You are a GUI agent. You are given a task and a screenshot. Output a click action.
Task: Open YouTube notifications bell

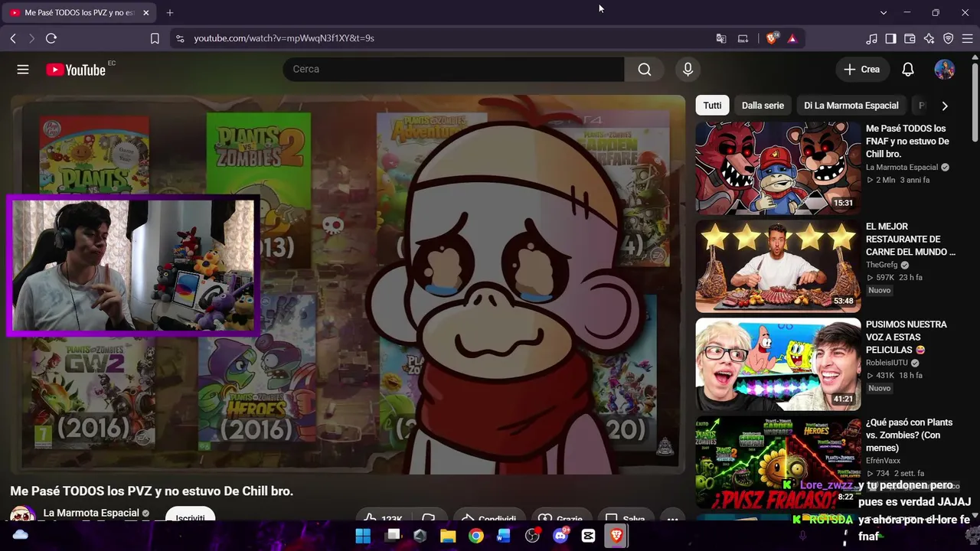point(908,70)
